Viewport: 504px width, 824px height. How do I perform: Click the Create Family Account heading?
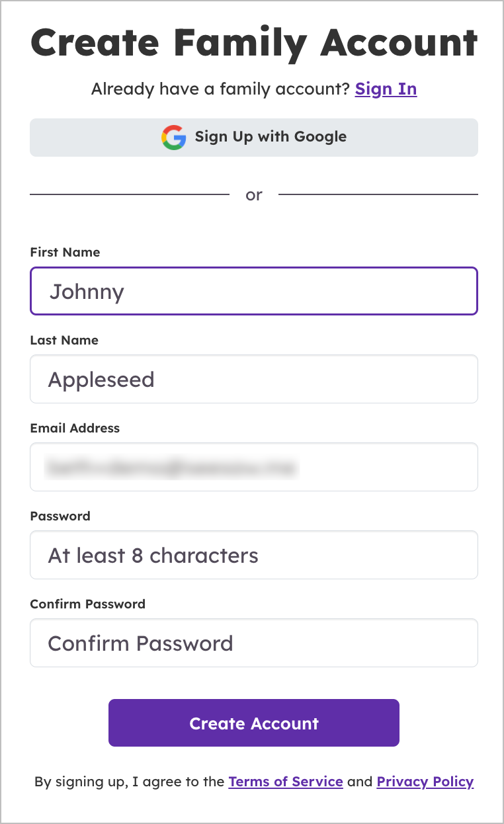[x=254, y=42]
